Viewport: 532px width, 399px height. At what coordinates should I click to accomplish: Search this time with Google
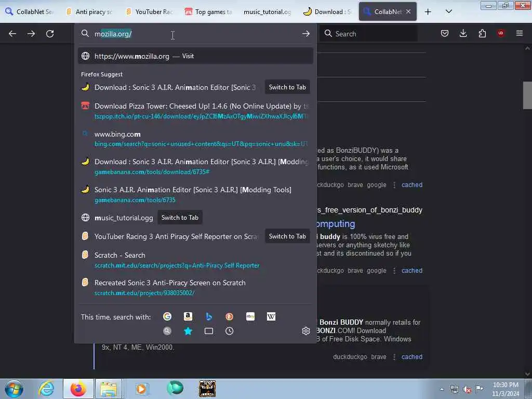(167, 316)
